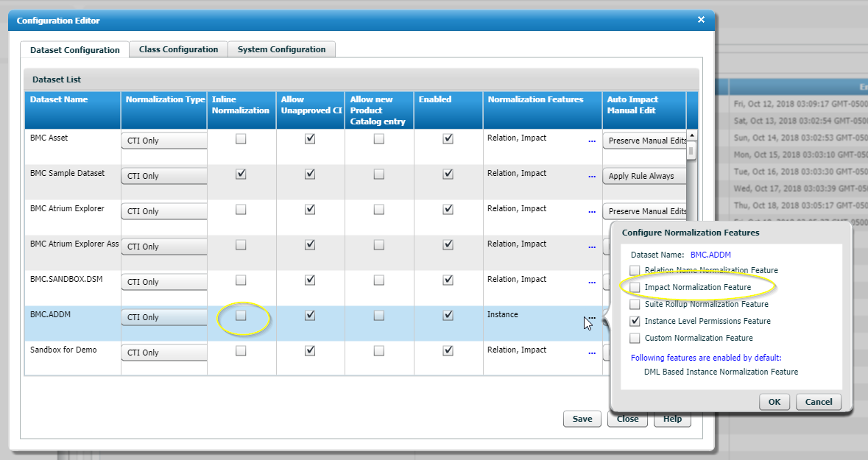Click the Enabled column header
The image size is (868, 460).
click(x=448, y=110)
